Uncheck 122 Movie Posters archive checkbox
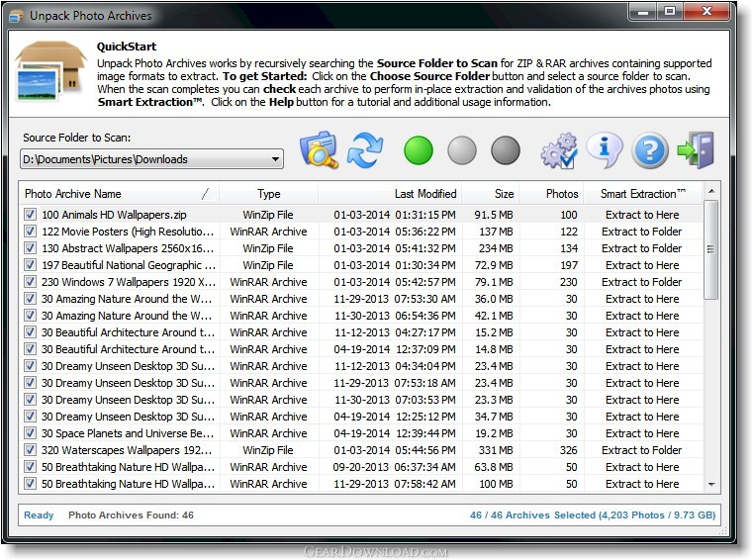 click(x=30, y=231)
